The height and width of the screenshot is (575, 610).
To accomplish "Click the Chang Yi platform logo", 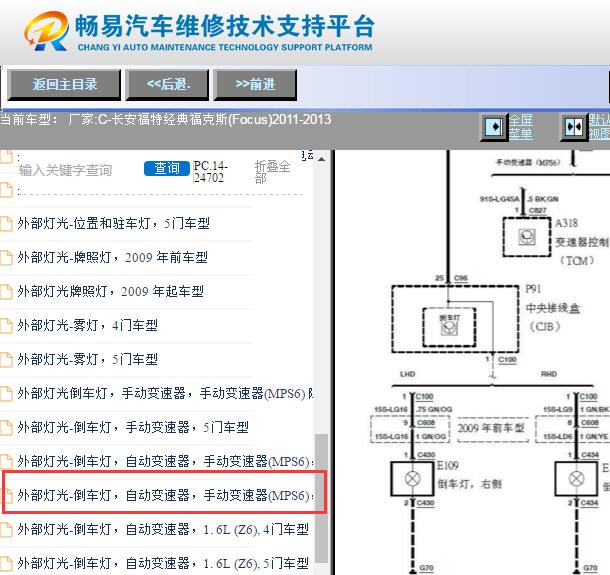I will [x=198, y=32].
